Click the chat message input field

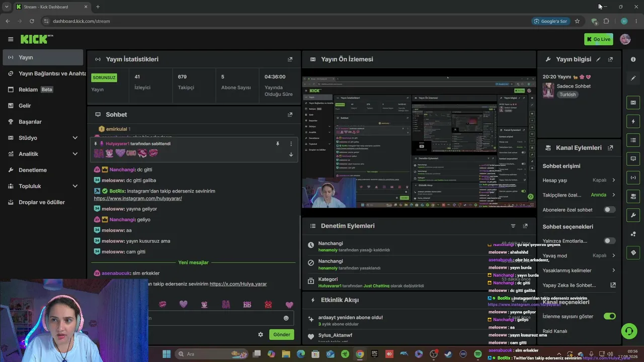pyautogui.click(x=216, y=318)
